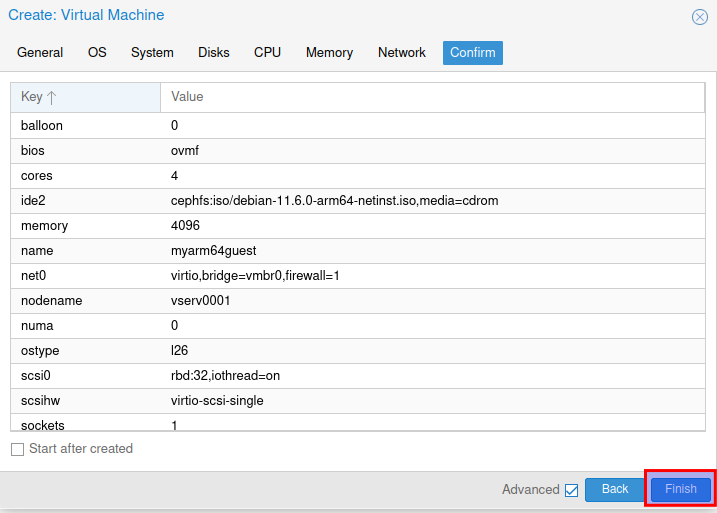This screenshot has height=513, width=717.
Task: Go to the System tab
Action: tap(152, 53)
